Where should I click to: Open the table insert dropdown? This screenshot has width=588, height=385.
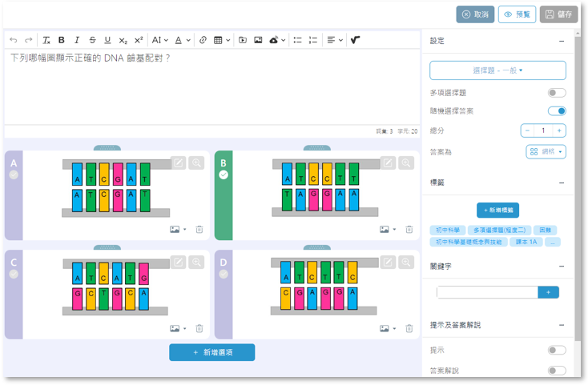pyautogui.click(x=223, y=40)
